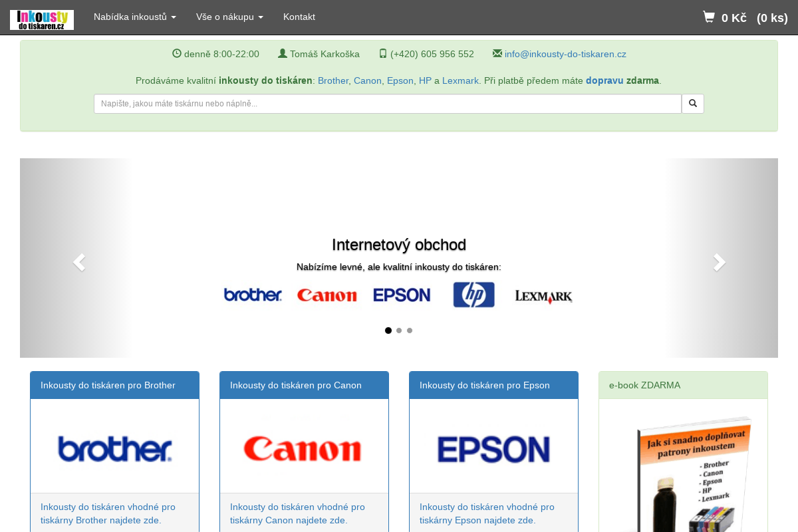Click the Tomáš Karkoška contact name
This screenshot has width=798, height=532.
pyautogui.click(x=325, y=55)
